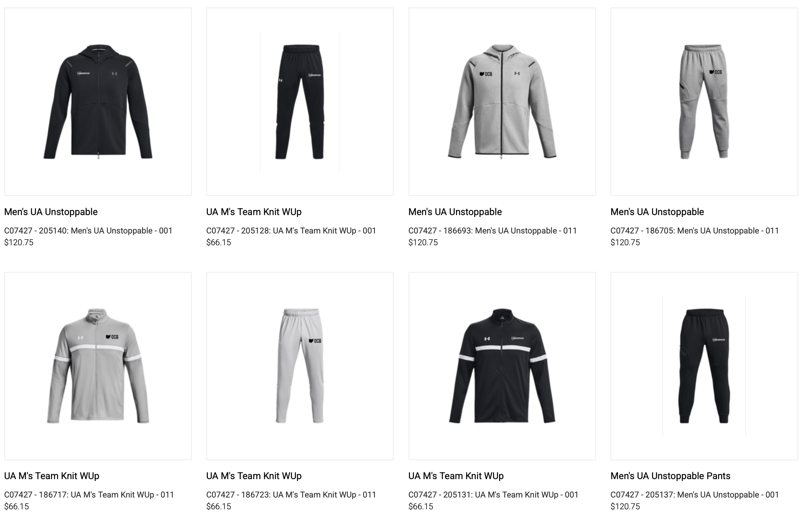The height and width of the screenshot is (532, 803).
Task: Select the item 205140 Men's UA Unstoppable title
Action: 51,212
